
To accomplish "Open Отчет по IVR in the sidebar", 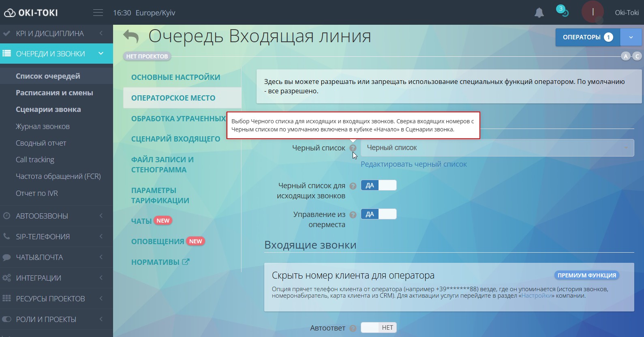I will click(37, 193).
